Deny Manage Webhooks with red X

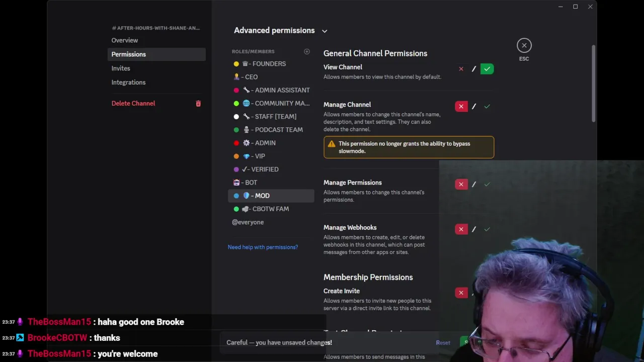pyautogui.click(x=461, y=229)
